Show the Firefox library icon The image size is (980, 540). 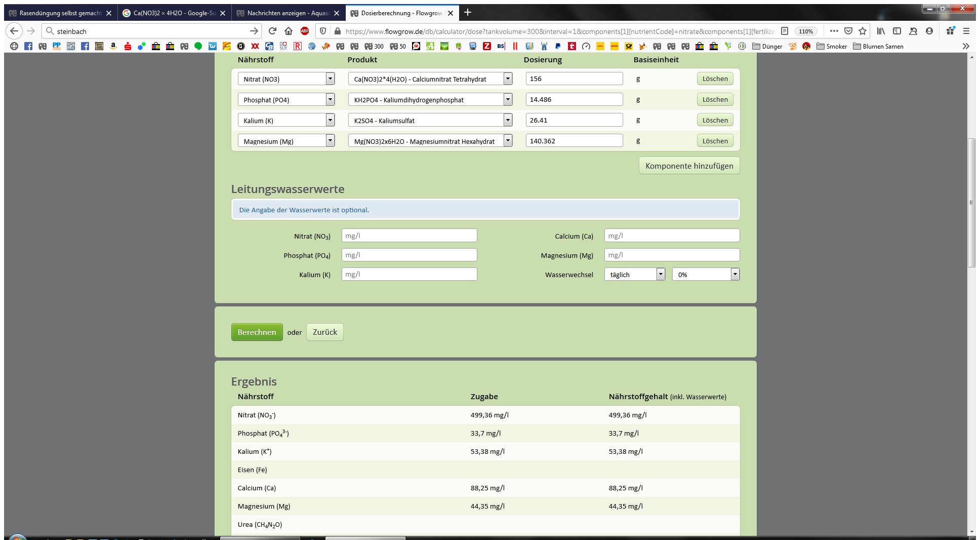click(x=881, y=31)
